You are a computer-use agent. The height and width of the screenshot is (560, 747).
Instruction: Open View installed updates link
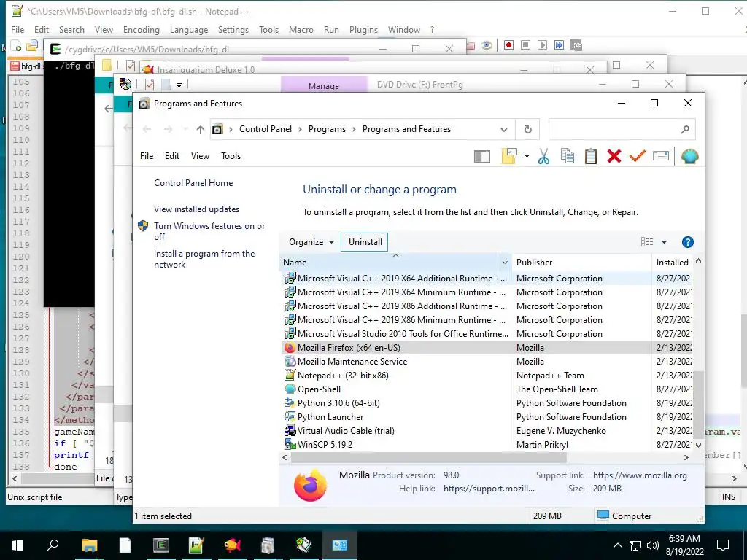(196, 209)
